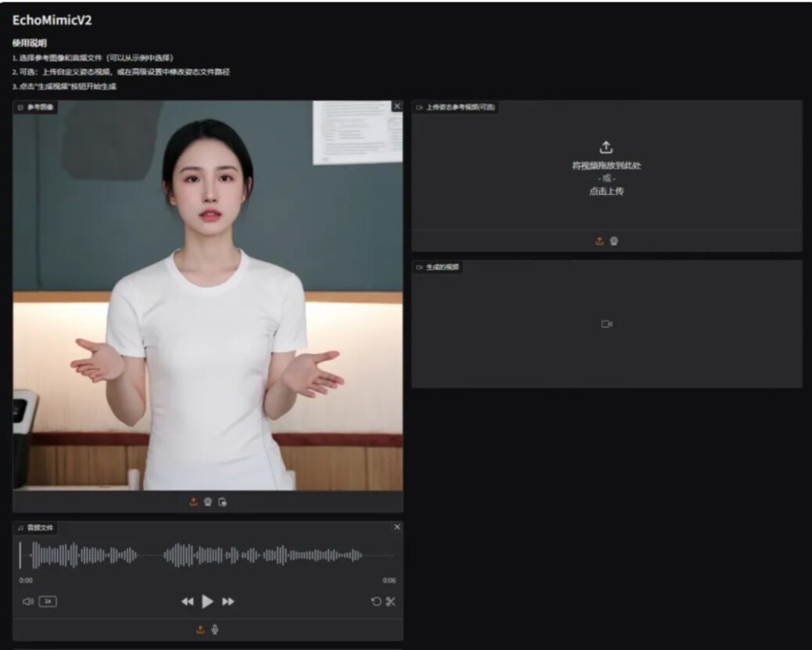Screen dimensions: 812x650
Task: Click the 生成的视频 panel label
Action: pyautogui.click(x=439, y=266)
